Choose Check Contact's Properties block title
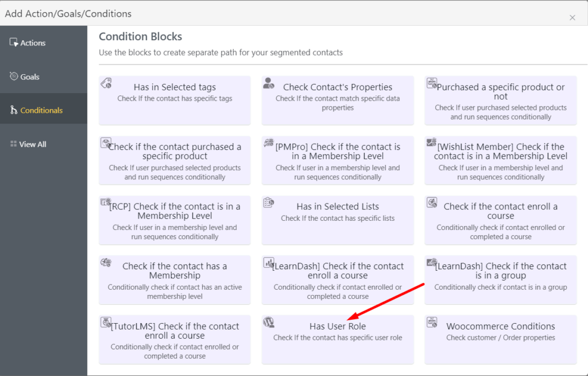Image resolution: width=588 pixels, height=376 pixels. coord(338,87)
